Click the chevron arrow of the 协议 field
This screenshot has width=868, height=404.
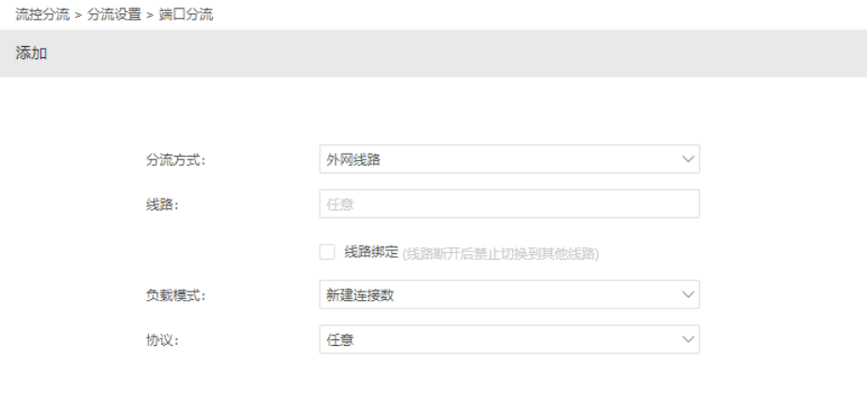tap(687, 339)
